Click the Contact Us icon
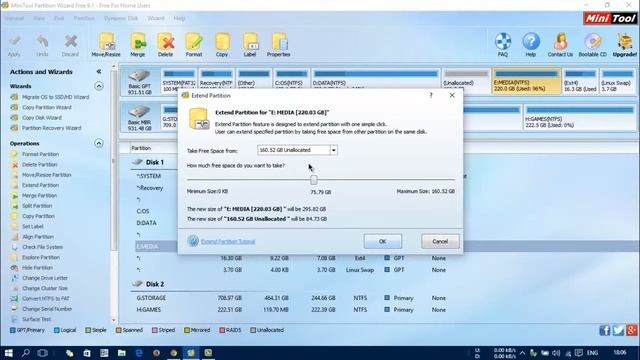The width and height of the screenshot is (640, 360). coord(560,45)
